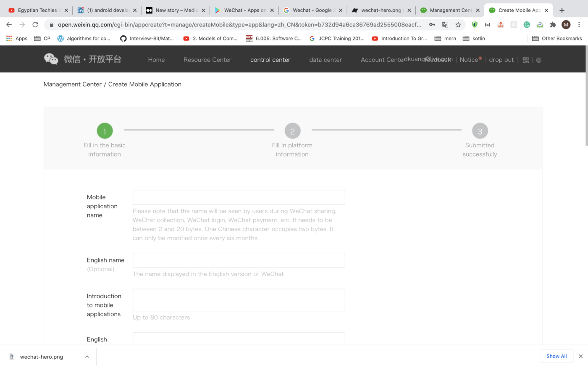Switch to Wechat - Google Search tab

(x=313, y=10)
